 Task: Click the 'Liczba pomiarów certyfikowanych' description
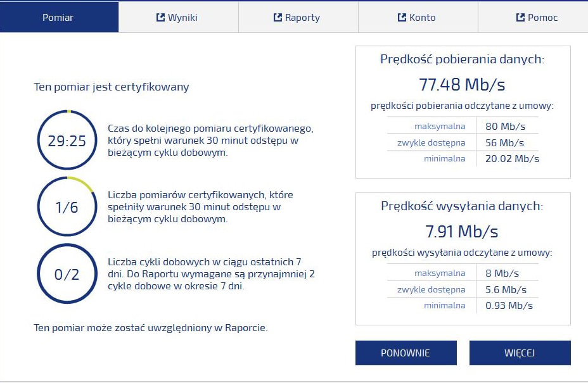(x=201, y=207)
